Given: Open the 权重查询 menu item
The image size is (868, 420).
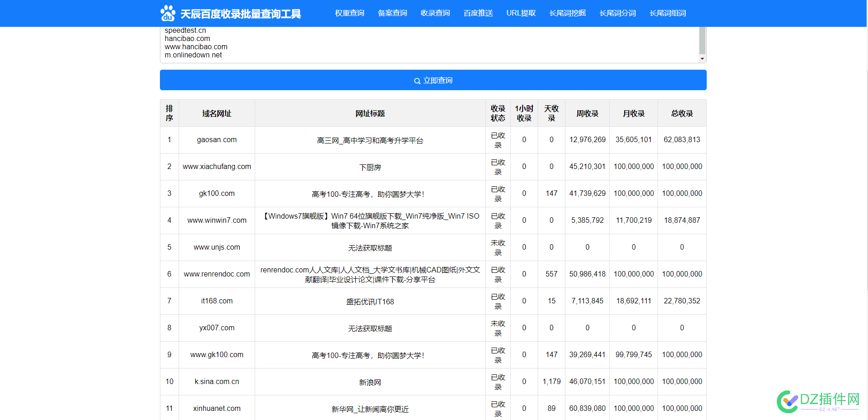Looking at the screenshot, I should coord(349,13).
